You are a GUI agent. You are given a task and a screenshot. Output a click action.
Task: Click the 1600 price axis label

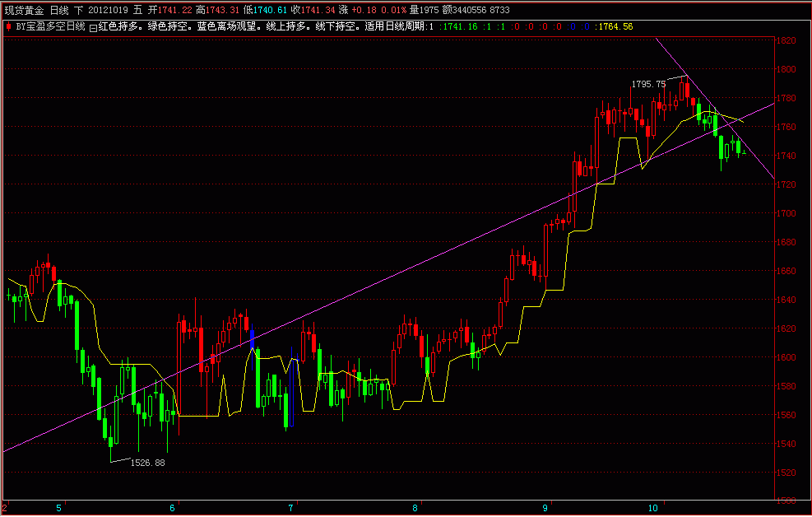pyautogui.click(x=786, y=357)
